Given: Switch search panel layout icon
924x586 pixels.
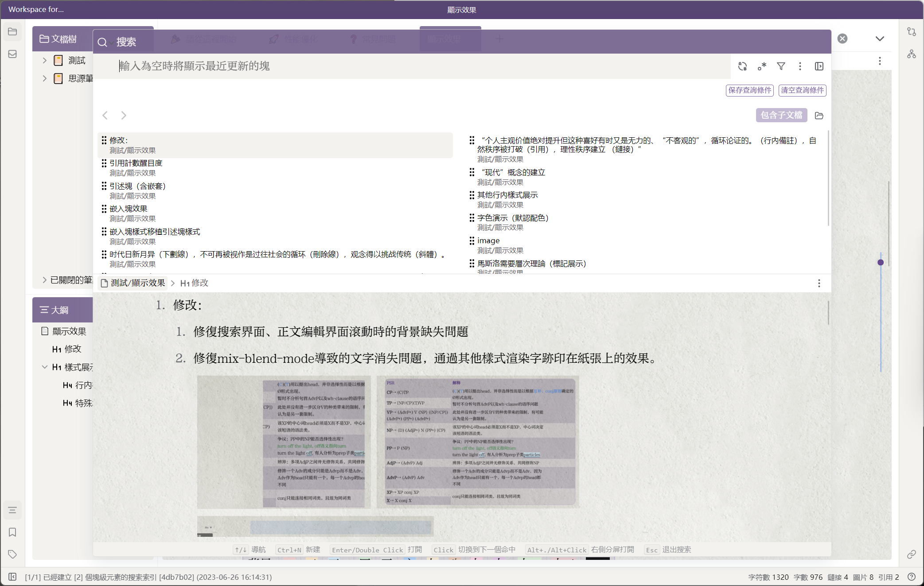Looking at the screenshot, I should tap(819, 66).
